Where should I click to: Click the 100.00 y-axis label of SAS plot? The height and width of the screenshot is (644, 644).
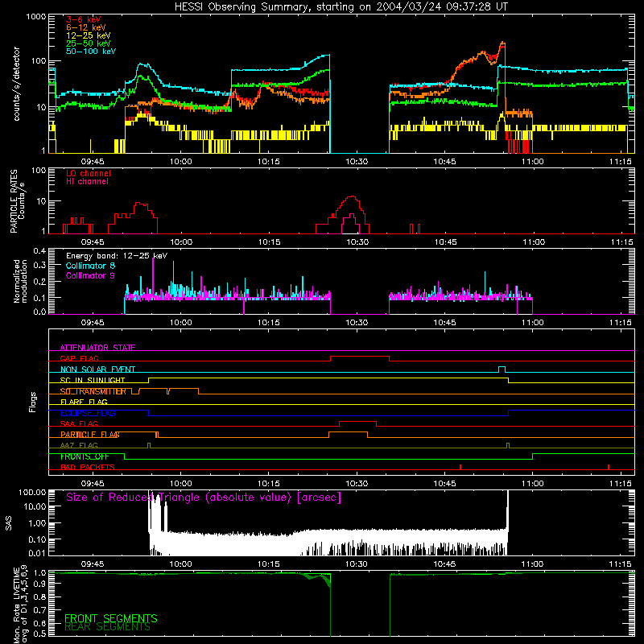pos(32,492)
